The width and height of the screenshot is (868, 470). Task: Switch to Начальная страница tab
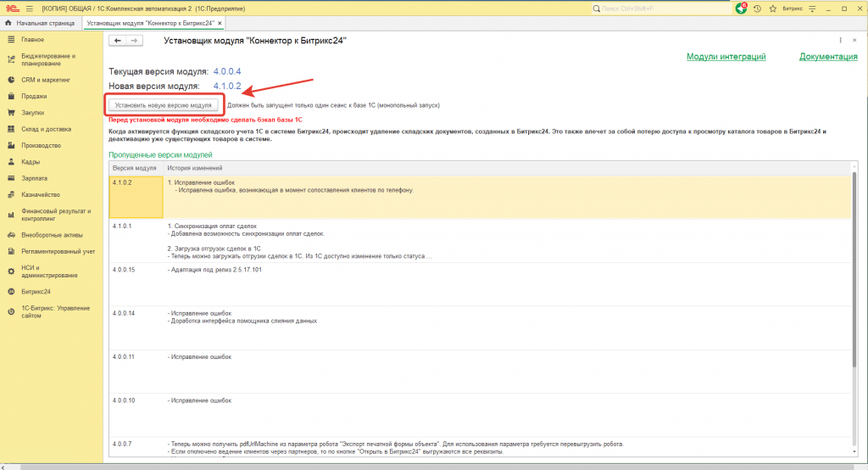pyautogui.click(x=40, y=23)
